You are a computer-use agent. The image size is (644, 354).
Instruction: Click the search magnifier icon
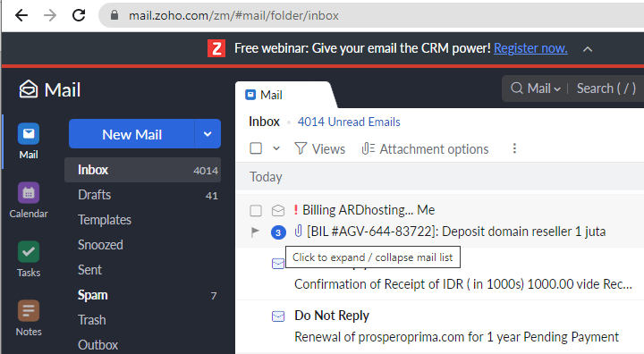(517, 88)
